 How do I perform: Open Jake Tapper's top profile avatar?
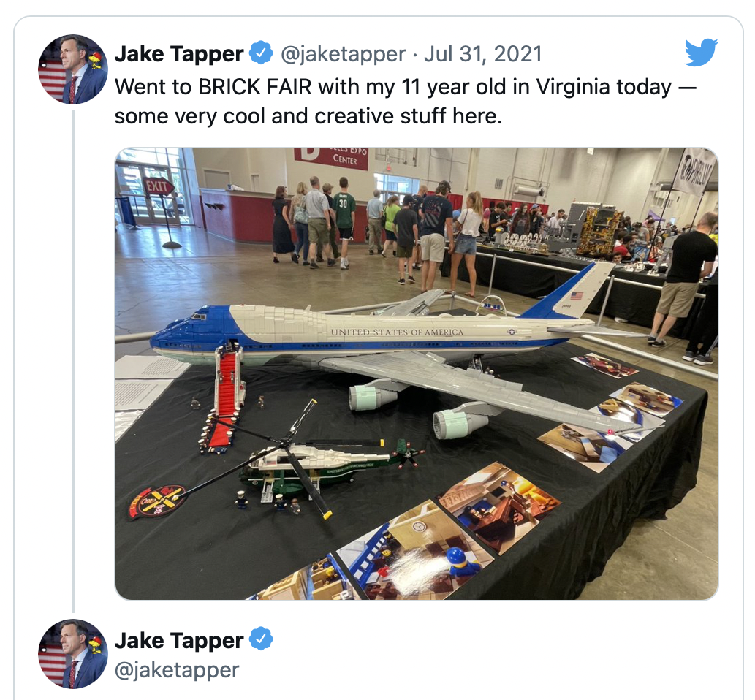(73, 69)
